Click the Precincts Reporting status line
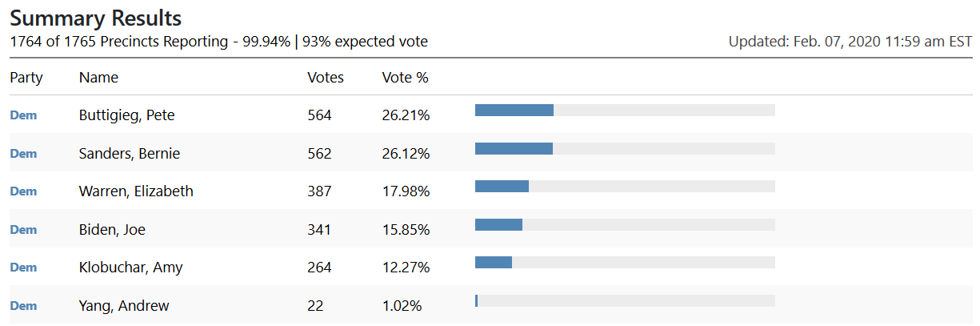The height and width of the screenshot is (326, 980). pos(218,42)
